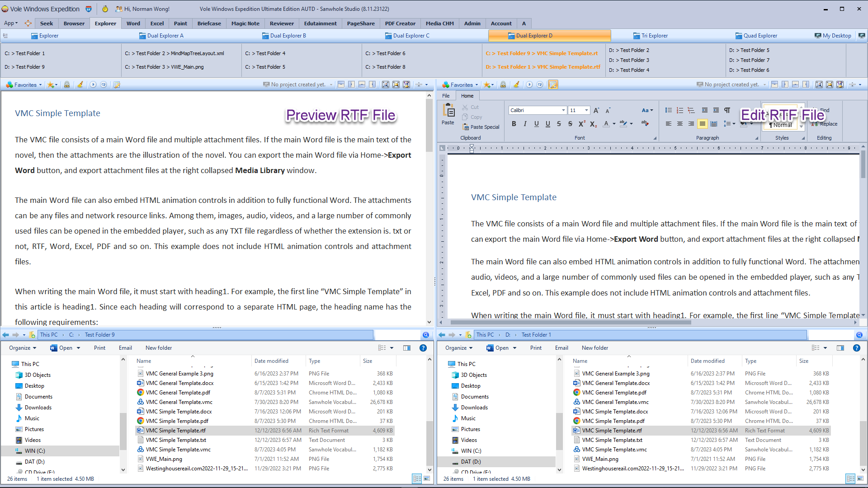Viewport: 868px width, 488px height.
Task: Click the italic formatting icon
Action: [x=525, y=124]
